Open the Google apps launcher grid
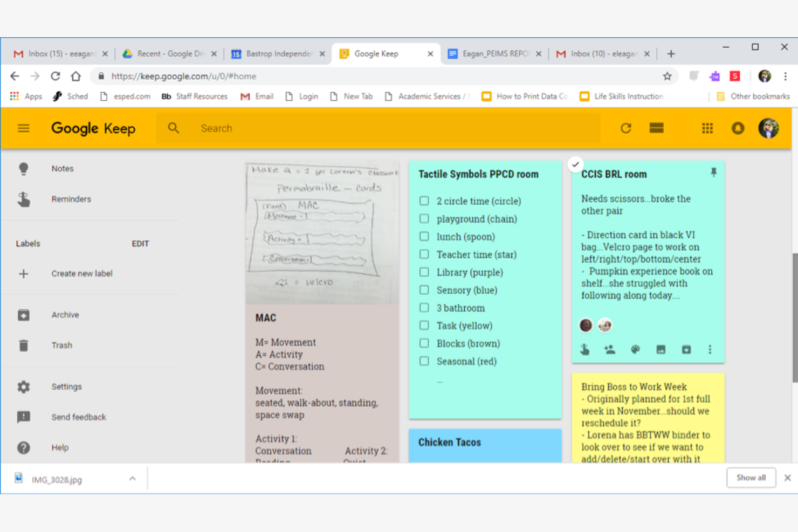 click(707, 128)
